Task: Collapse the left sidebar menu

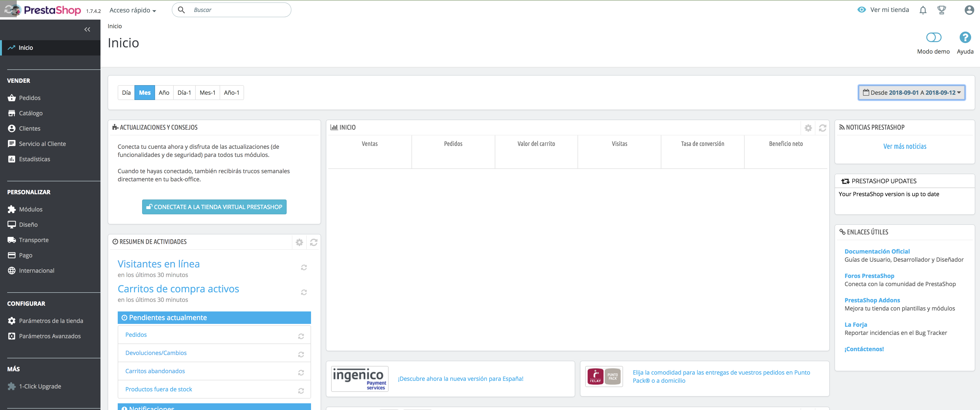Action: pos(87,29)
